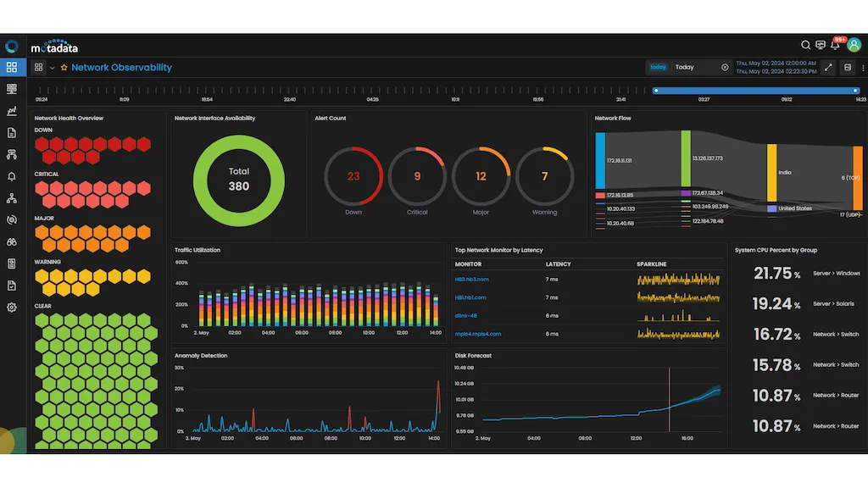
Task: Open the monitor screen icon in the sidebar
Action: click(x=12, y=89)
